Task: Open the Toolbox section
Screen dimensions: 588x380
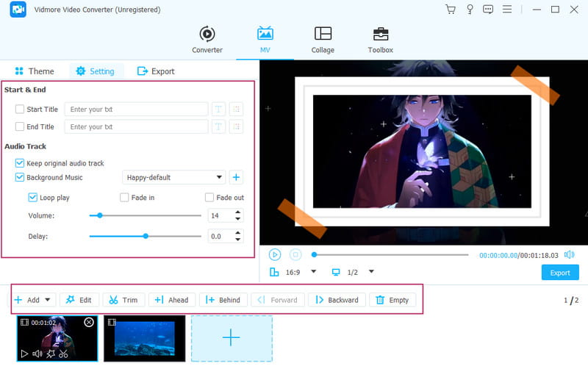Action: pos(380,40)
